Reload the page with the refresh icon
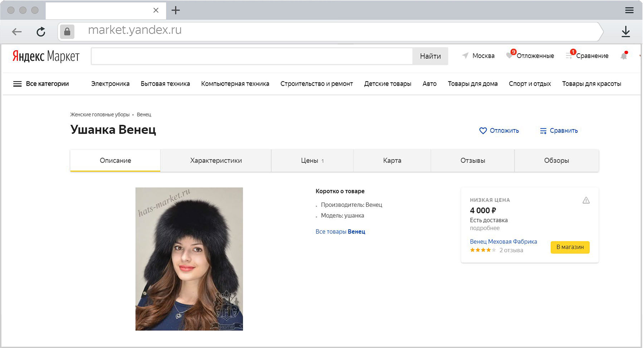 (41, 32)
